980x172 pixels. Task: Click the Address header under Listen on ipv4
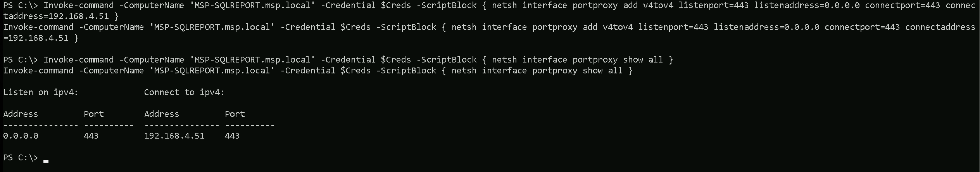pos(21,114)
